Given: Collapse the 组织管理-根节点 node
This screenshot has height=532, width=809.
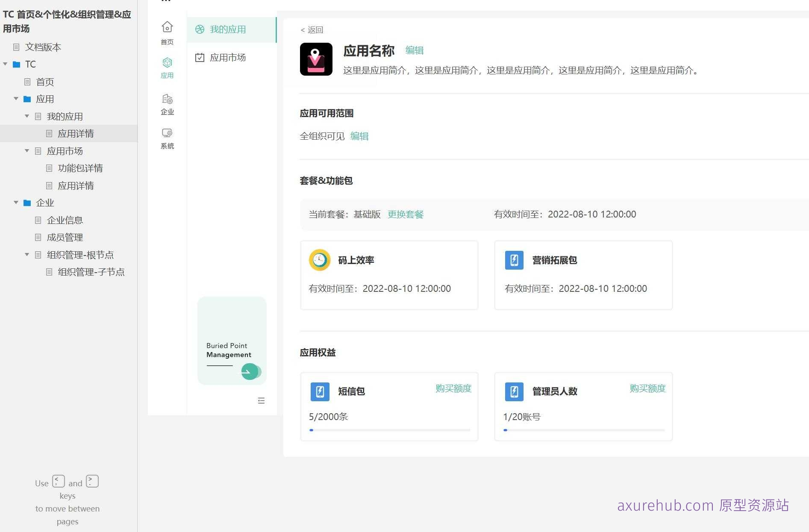Looking at the screenshot, I should (26, 254).
